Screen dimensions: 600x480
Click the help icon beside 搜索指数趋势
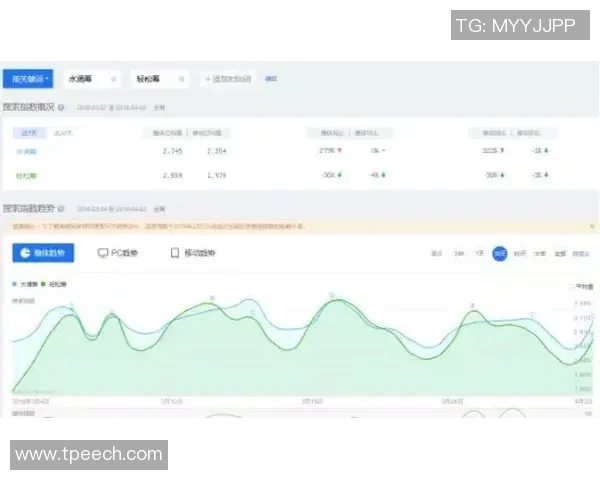coord(61,209)
